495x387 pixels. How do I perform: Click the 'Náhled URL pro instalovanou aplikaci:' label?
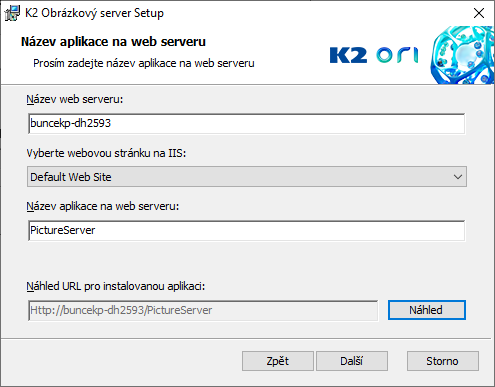[x=116, y=286]
